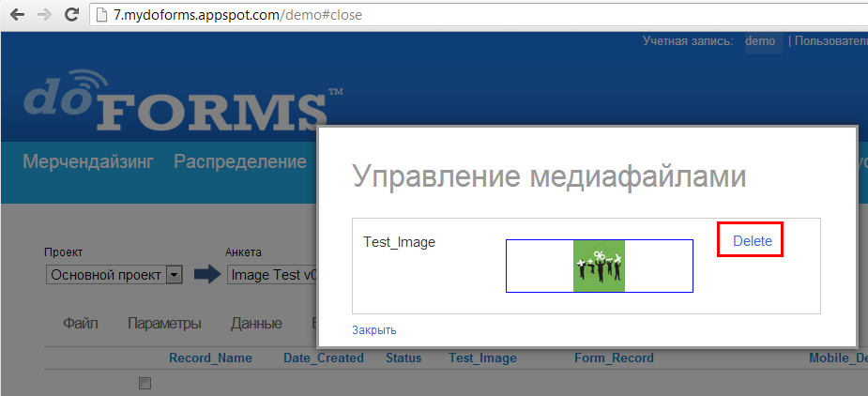The image size is (868, 396).
Task: Tick the checkbox in the first record row
Action: [145, 383]
